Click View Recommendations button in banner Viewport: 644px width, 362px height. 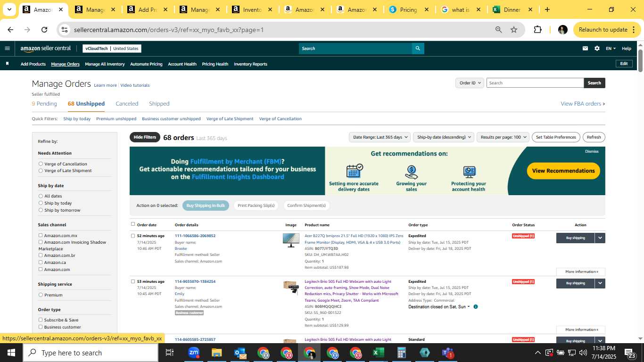563,171
